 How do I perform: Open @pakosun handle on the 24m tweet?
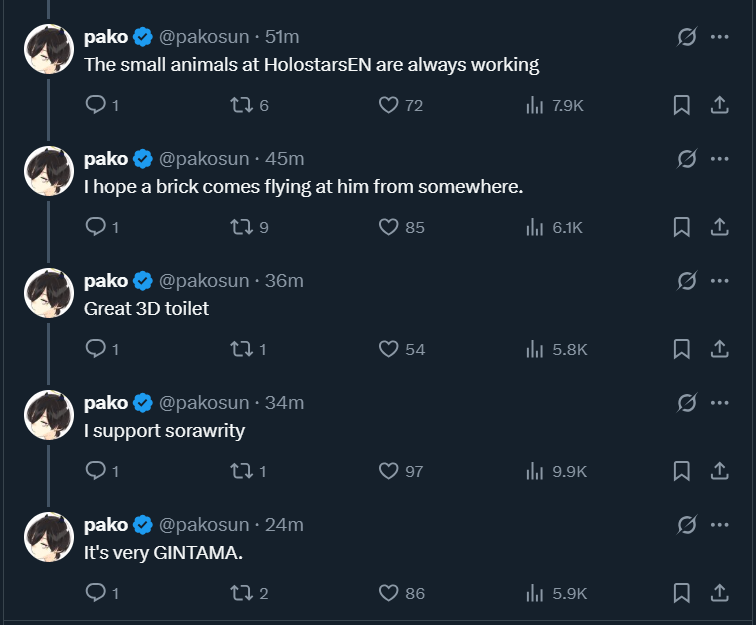click(x=204, y=525)
